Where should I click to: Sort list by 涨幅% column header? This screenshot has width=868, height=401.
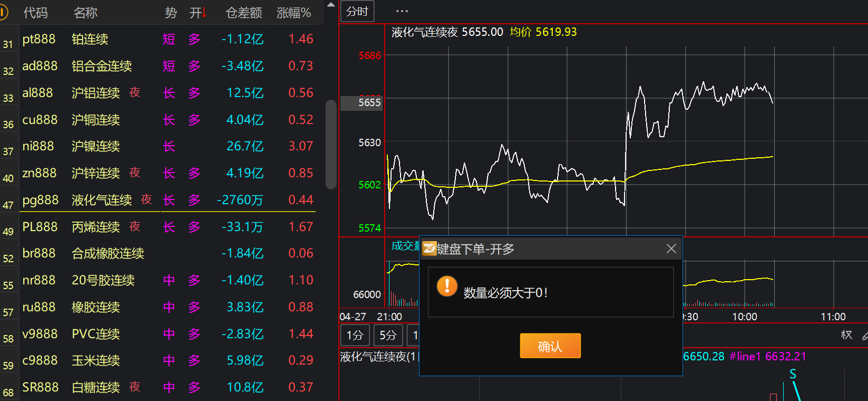pos(294,13)
